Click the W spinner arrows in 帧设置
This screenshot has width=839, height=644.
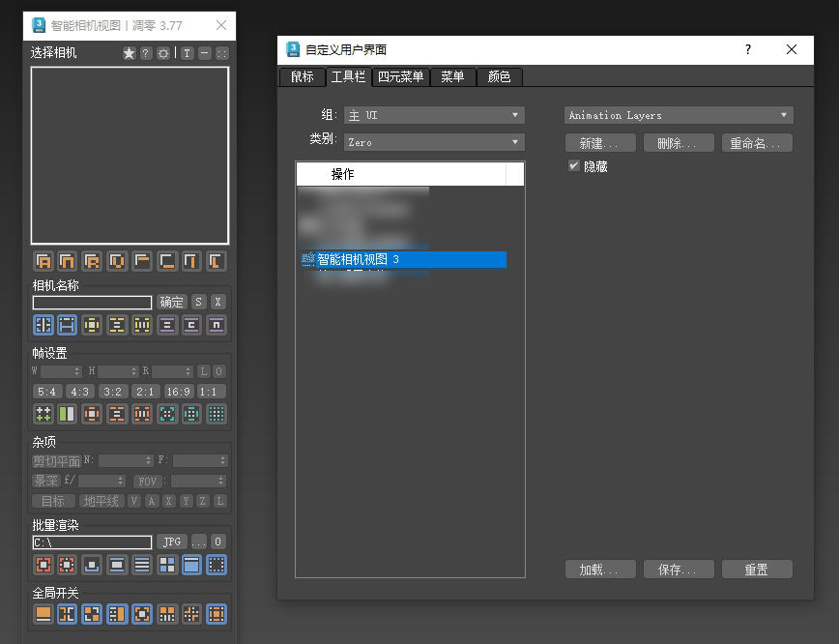[x=77, y=371]
